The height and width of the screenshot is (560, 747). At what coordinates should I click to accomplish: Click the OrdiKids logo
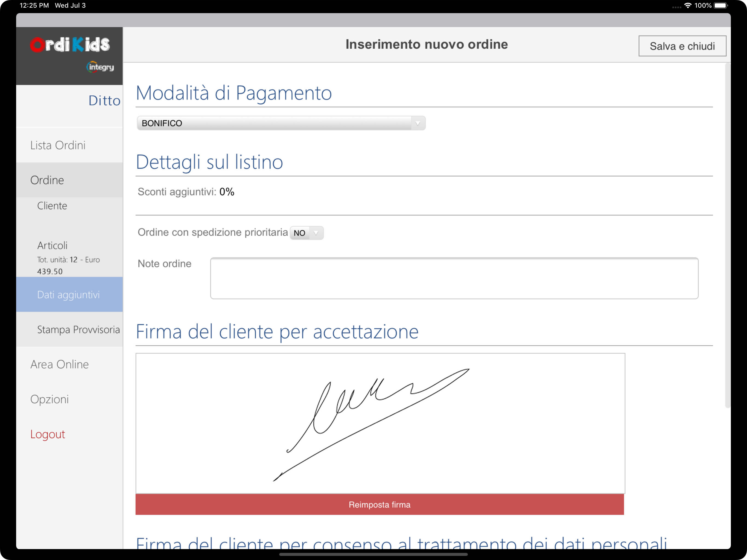(70, 45)
